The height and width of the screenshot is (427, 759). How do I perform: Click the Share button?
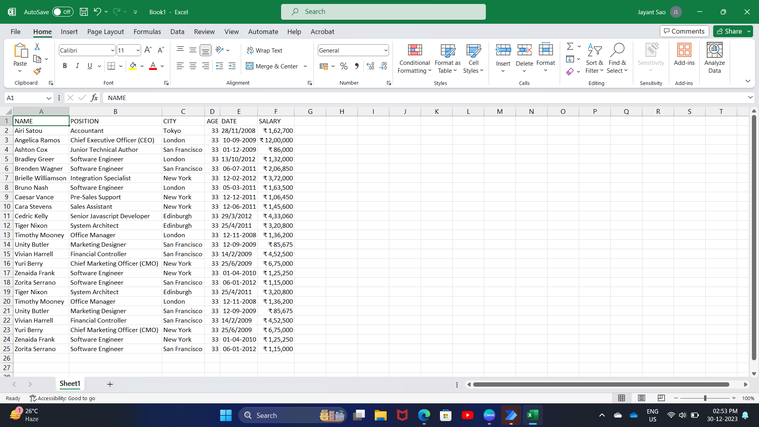[x=733, y=32]
